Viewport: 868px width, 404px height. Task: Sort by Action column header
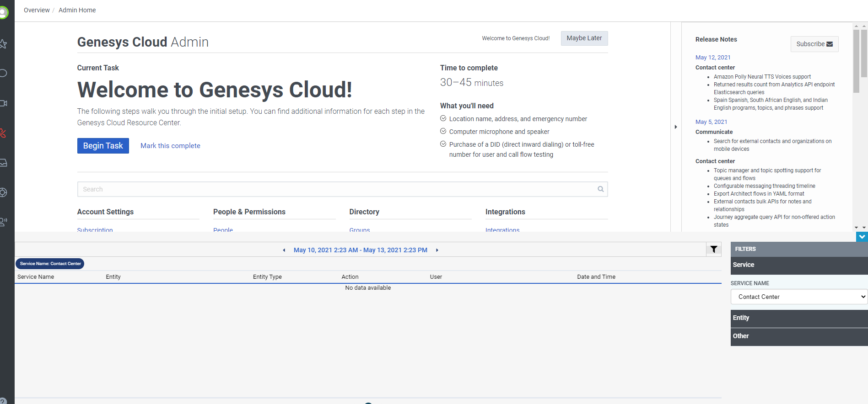click(x=350, y=277)
